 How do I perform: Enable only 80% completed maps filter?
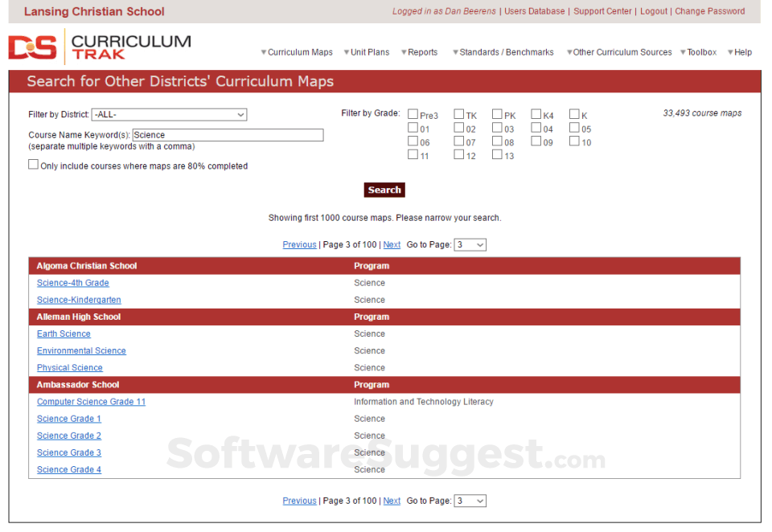point(33,164)
